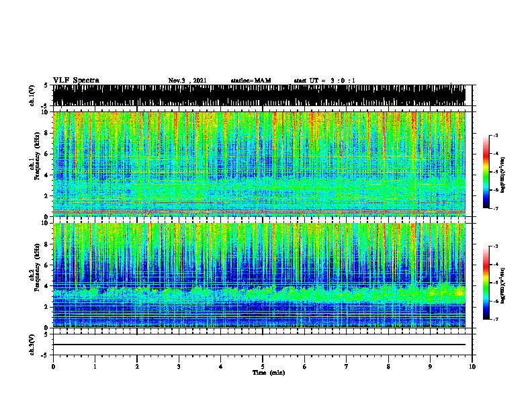Click the ch.1 black waveform panel
The width and height of the screenshot is (532, 411).
(x=259, y=95)
